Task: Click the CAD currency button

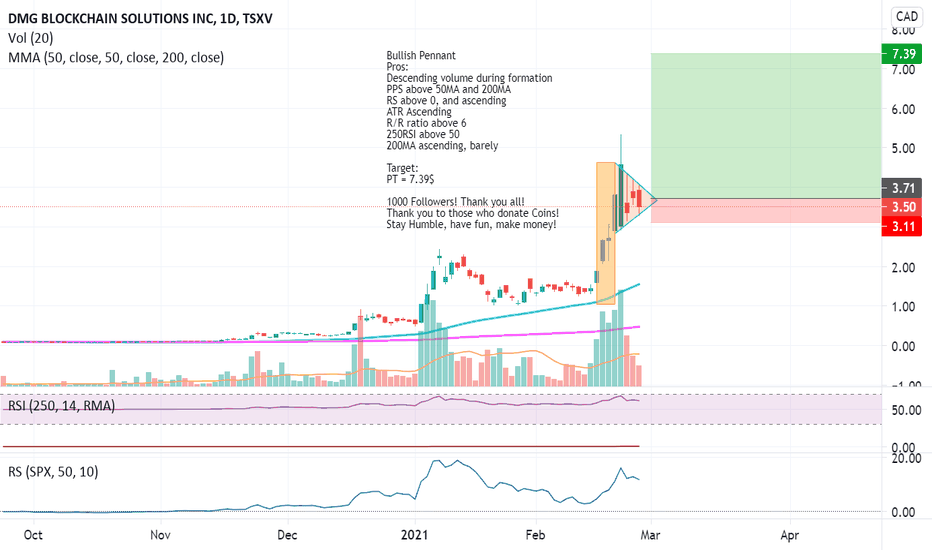Action: [907, 17]
